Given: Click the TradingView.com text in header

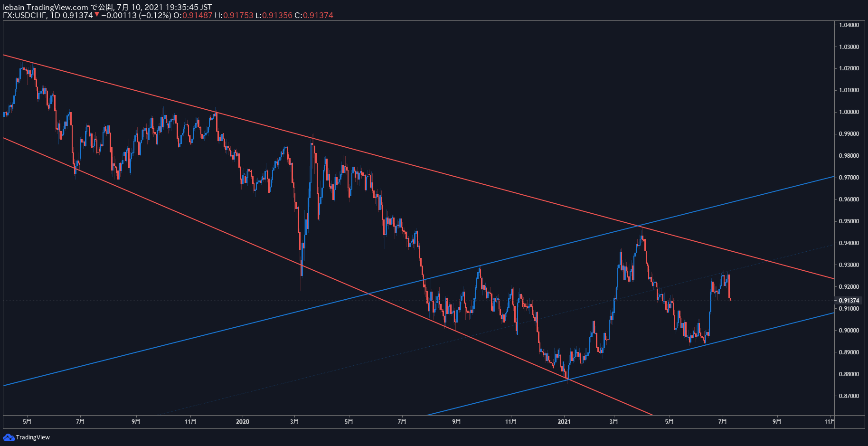Looking at the screenshot, I should tap(57, 7).
